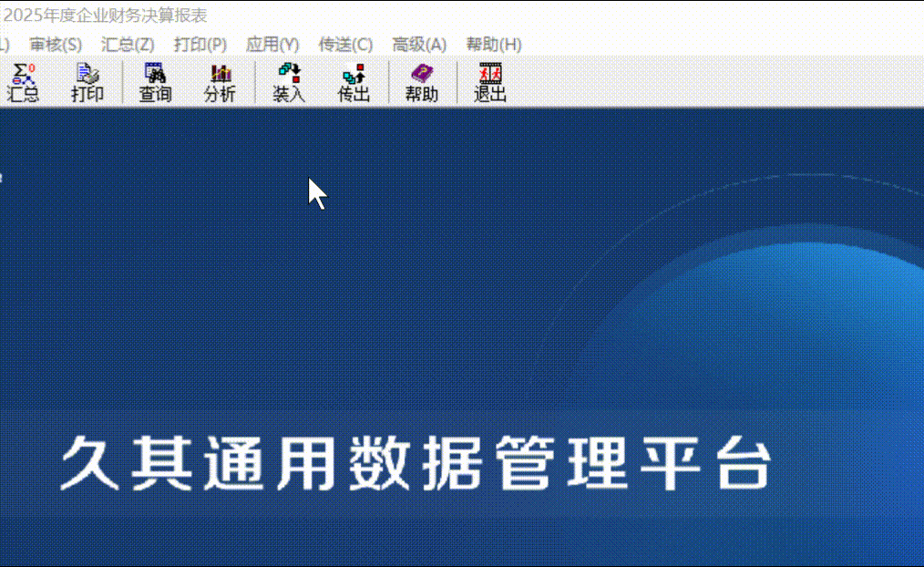Click the 打印 print toolbar icon
Viewport: 924px width, 567px height.
[x=87, y=83]
